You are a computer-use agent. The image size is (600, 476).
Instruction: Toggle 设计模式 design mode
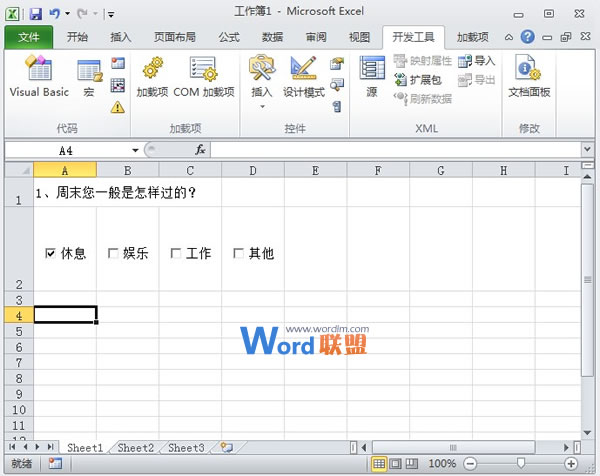point(303,78)
